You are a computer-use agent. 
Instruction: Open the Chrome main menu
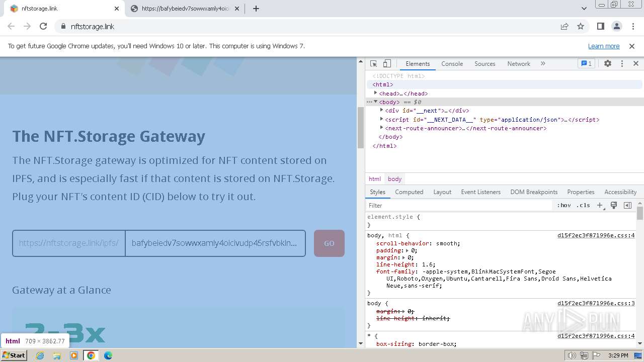point(633,26)
